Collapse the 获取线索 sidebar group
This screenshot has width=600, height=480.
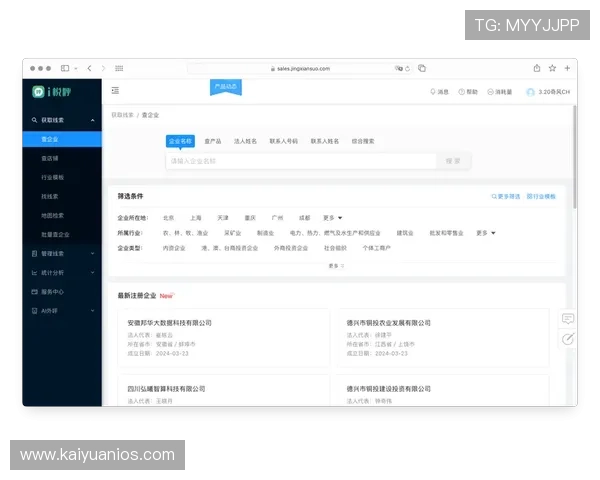(x=93, y=120)
